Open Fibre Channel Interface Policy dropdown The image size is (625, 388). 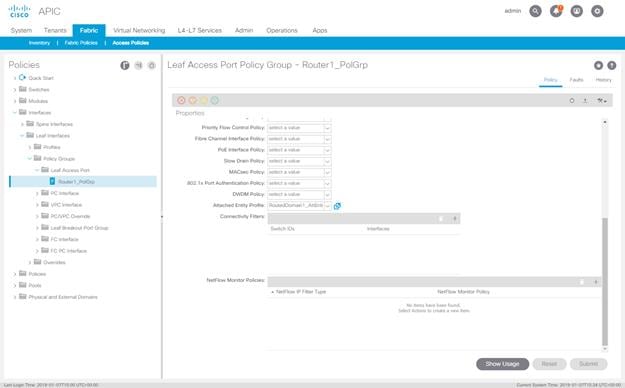(327, 139)
